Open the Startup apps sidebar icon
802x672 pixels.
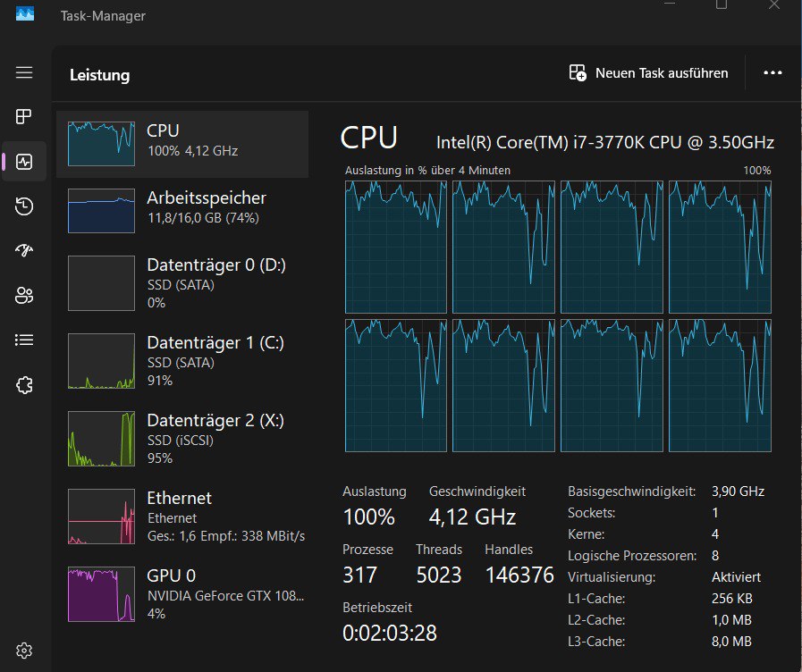[24, 250]
